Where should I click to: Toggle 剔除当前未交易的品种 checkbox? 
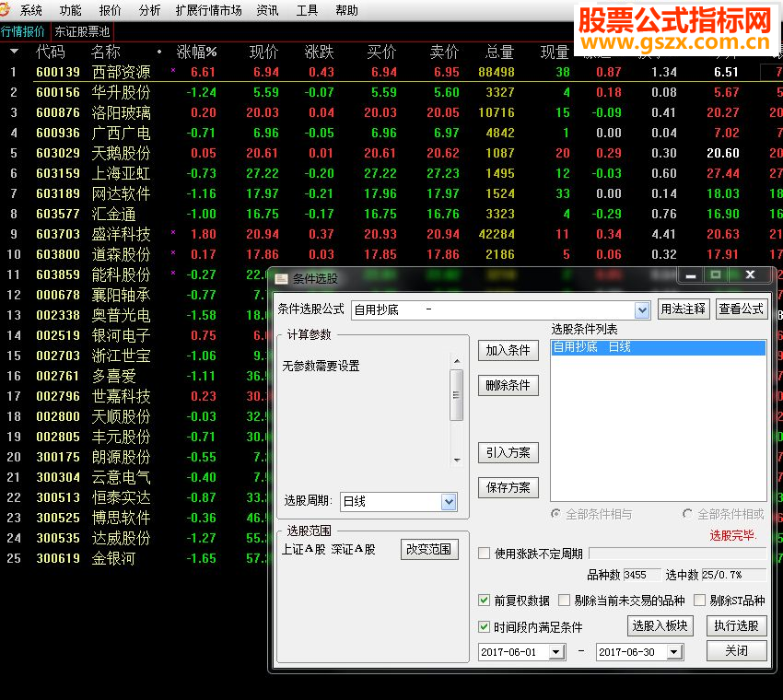pos(564,601)
